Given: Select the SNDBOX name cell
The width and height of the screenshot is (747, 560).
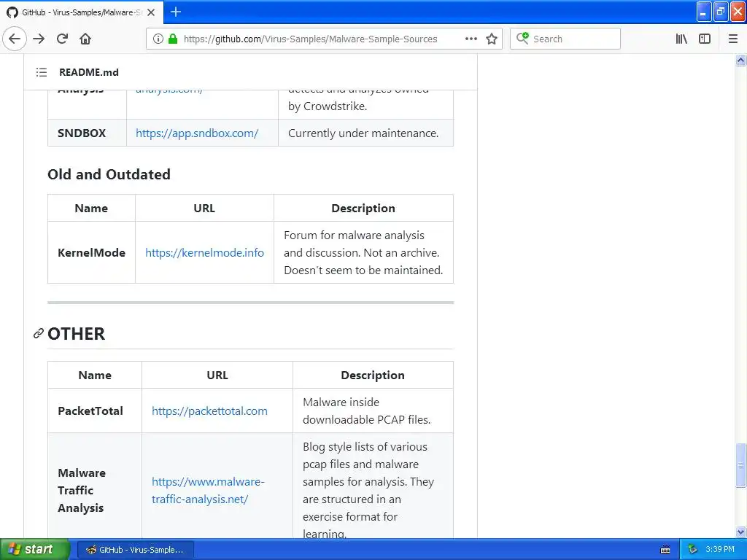Looking at the screenshot, I should pyautogui.click(x=88, y=133).
